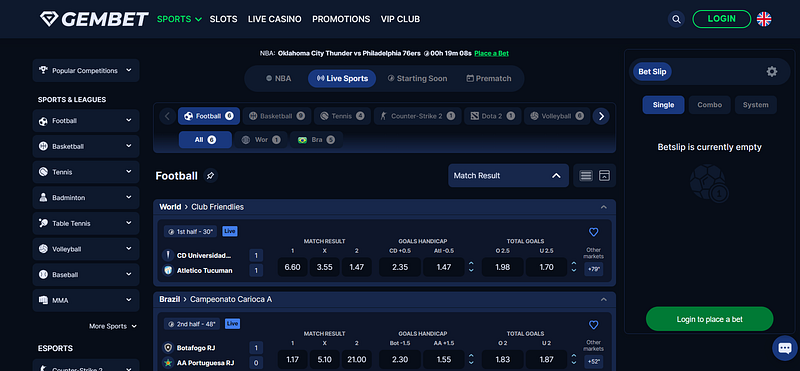Pin the Football section

coord(210,176)
